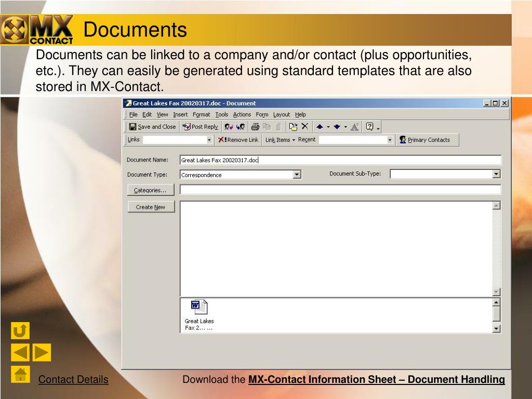532x399 pixels.
Task: Click the second people-arrow icon before the printer
Action: tap(241, 127)
